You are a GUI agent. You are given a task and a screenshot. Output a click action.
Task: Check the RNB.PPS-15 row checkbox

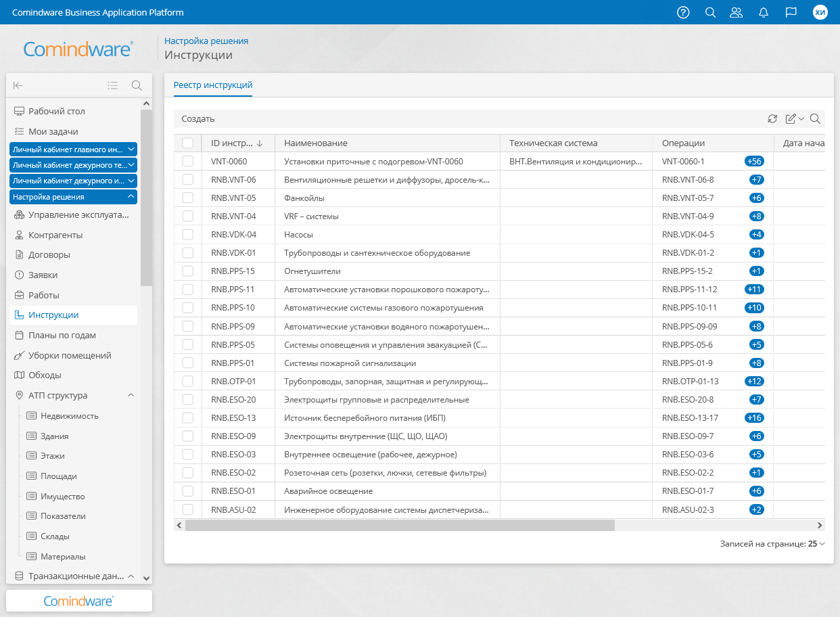(x=188, y=271)
